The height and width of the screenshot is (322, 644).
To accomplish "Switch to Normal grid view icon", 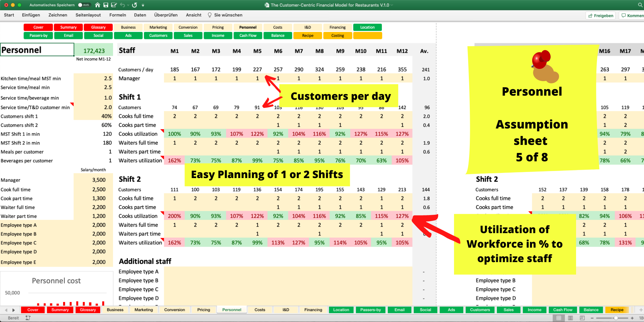I will click(x=559, y=318).
